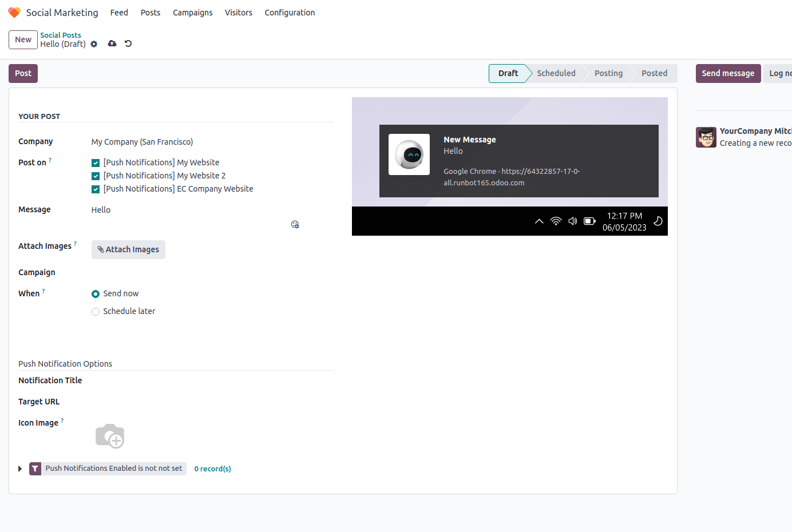The height and width of the screenshot is (532, 792).
Task: Click the New Message title in preview
Action: click(470, 140)
